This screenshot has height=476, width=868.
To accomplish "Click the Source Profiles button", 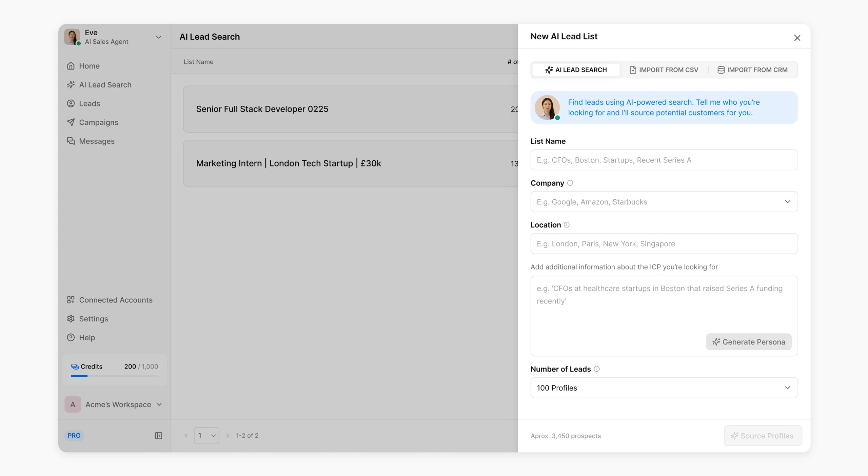I will point(763,436).
